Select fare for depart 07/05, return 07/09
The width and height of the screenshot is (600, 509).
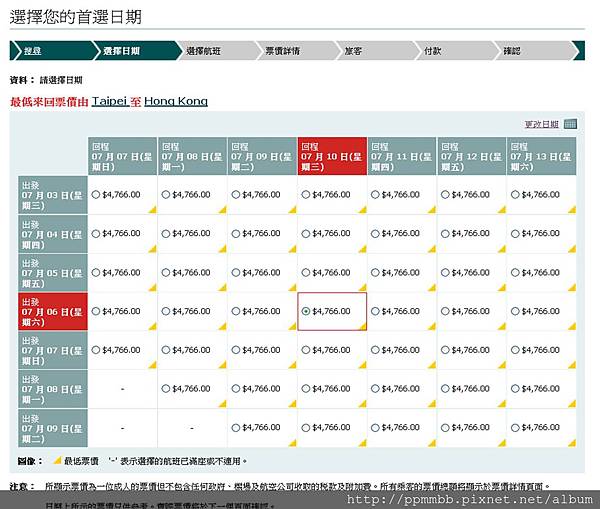236,273
